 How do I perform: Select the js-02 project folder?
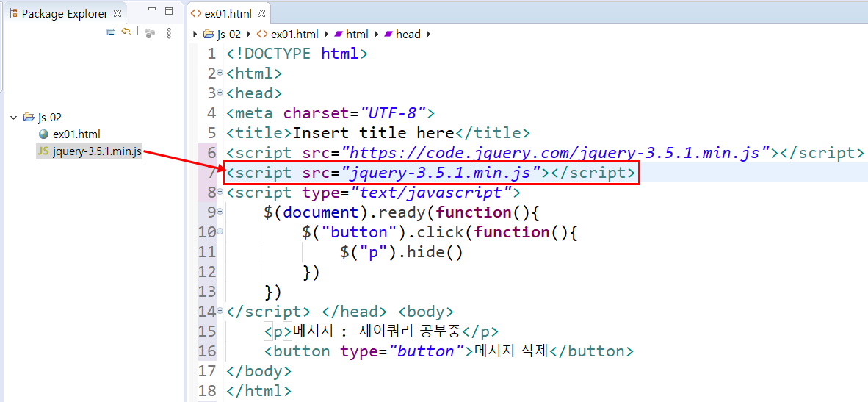coord(49,118)
